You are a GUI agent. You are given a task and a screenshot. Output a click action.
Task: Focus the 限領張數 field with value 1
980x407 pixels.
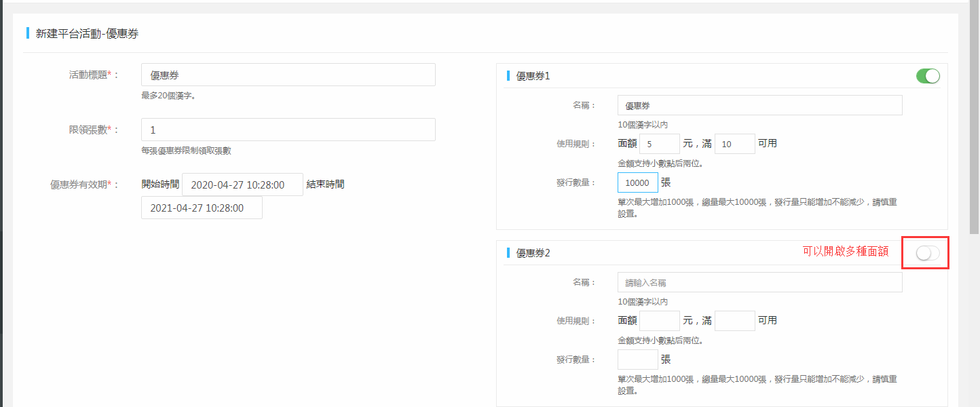click(288, 130)
